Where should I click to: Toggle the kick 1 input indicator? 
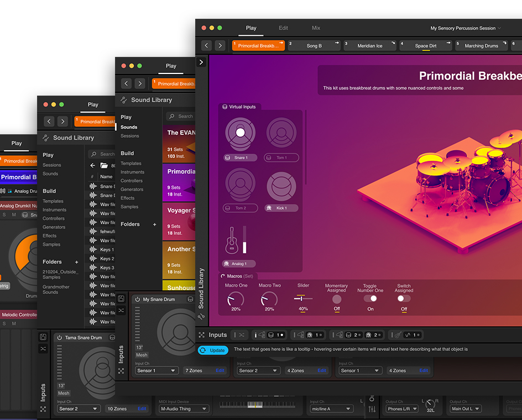[315, 335]
